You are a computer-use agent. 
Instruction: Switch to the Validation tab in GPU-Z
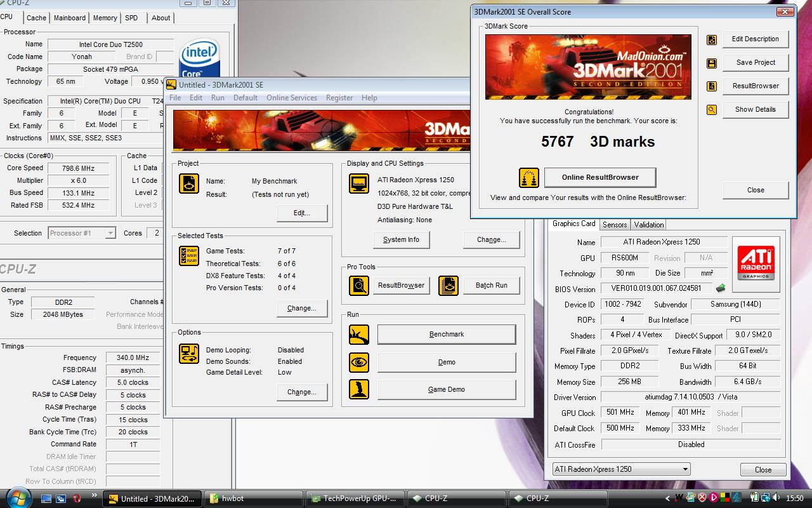click(x=649, y=225)
